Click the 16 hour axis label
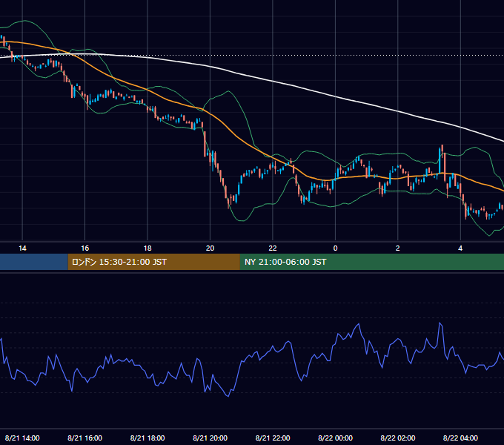This screenshot has height=445, width=504. [x=84, y=248]
